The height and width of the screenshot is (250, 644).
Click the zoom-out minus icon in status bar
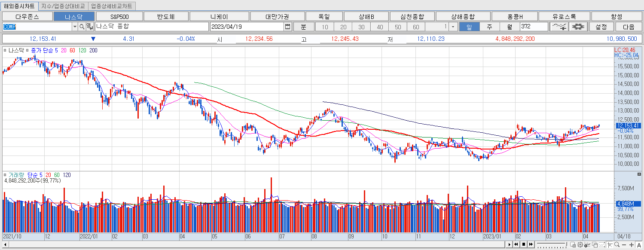point(624,245)
